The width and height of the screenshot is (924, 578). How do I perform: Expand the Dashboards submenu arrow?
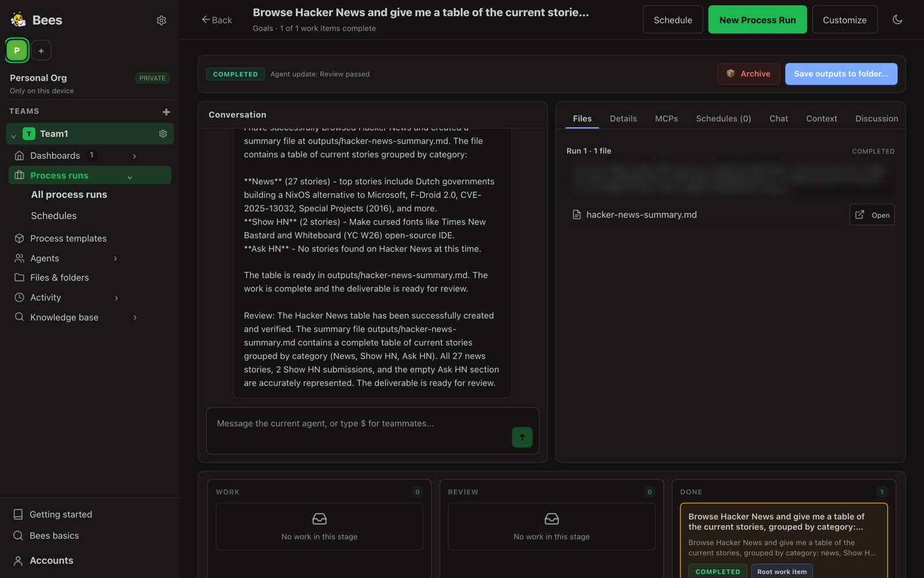pos(135,156)
